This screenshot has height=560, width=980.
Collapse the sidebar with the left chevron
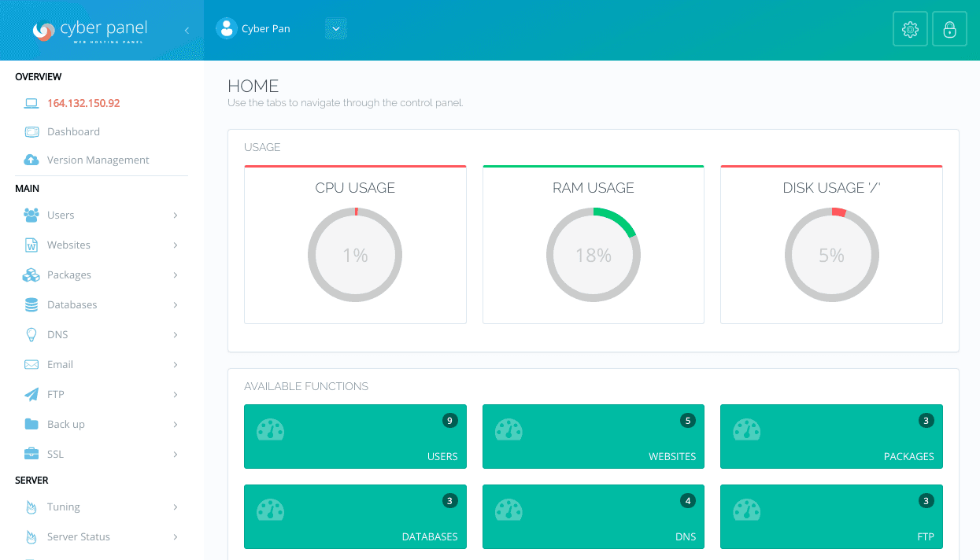pos(187,30)
